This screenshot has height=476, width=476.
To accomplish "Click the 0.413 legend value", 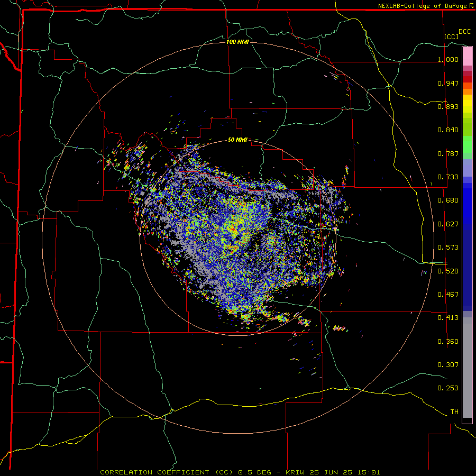I will (448, 318).
